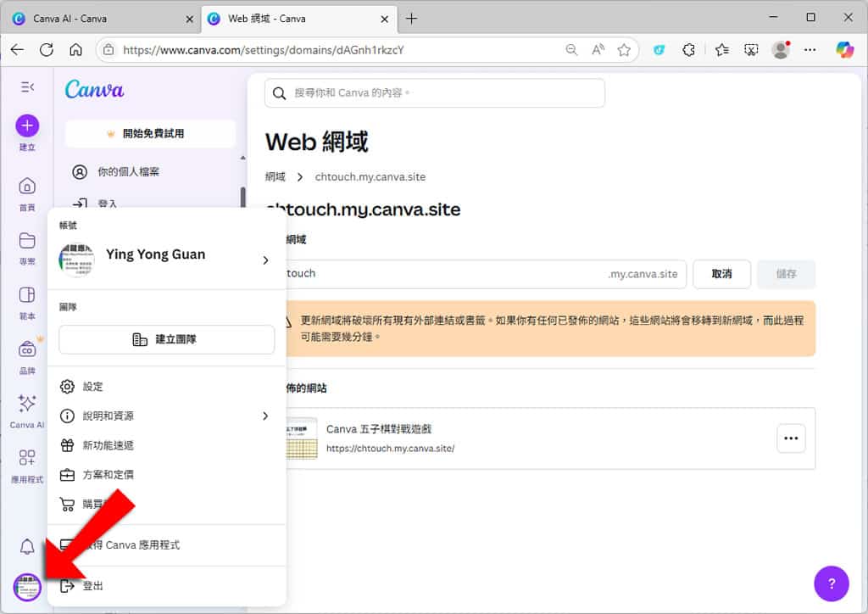Toggle Read aloud icon in address bar

pos(598,50)
